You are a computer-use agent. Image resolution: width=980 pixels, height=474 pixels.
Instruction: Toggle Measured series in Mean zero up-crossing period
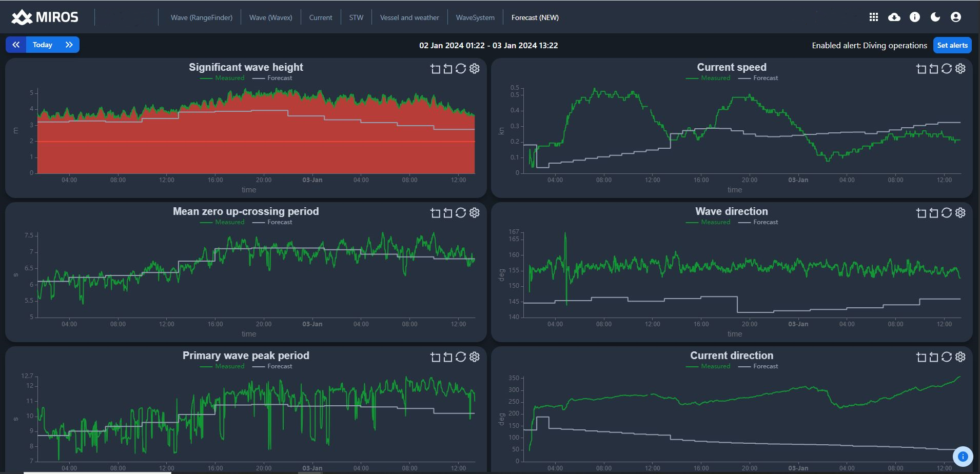tap(223, 222)
